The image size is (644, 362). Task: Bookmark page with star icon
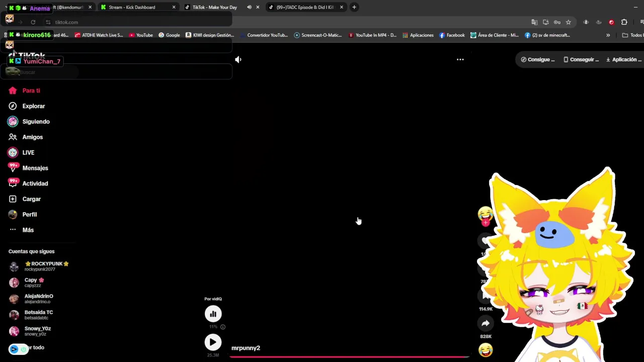tap(568, 22)
